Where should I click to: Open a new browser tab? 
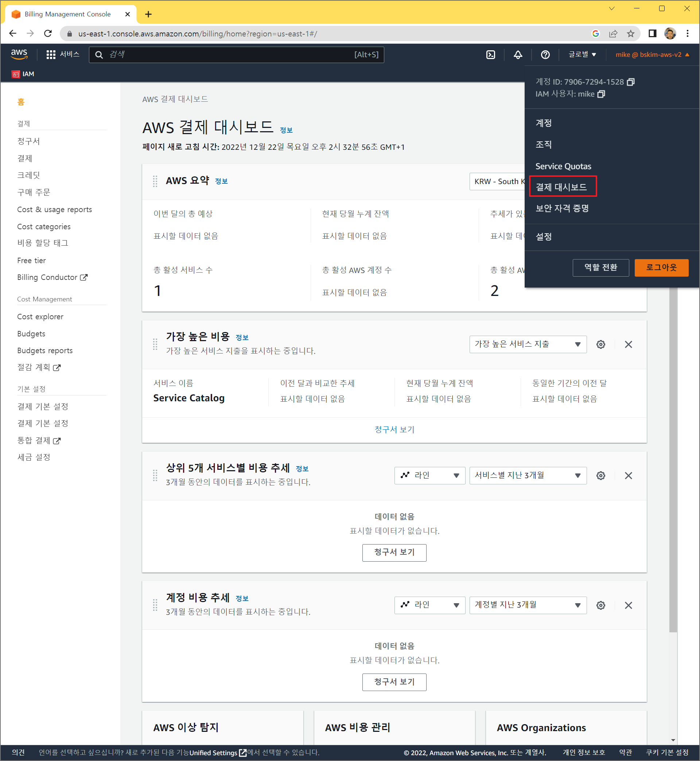(148, 14)
